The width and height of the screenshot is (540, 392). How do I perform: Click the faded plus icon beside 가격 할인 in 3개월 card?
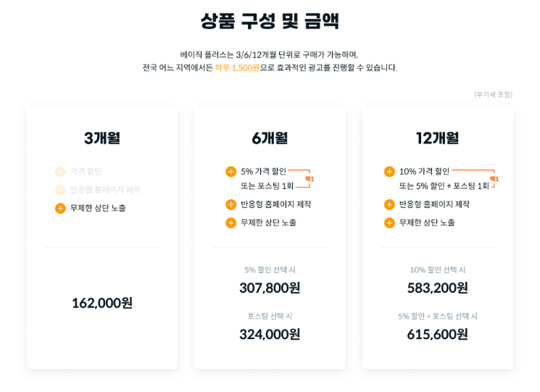tap(60, 172)
